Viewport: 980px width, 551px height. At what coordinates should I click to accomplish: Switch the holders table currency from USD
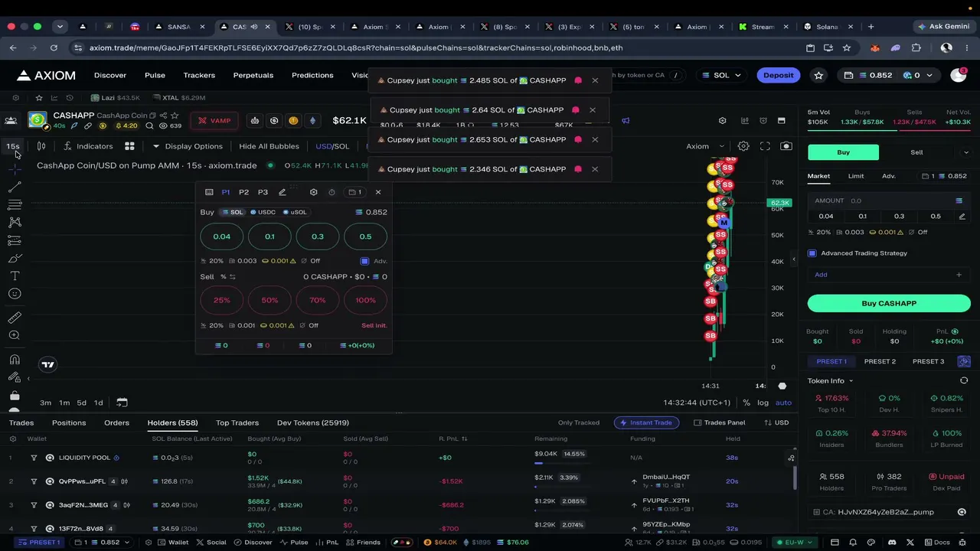point(776,422)
